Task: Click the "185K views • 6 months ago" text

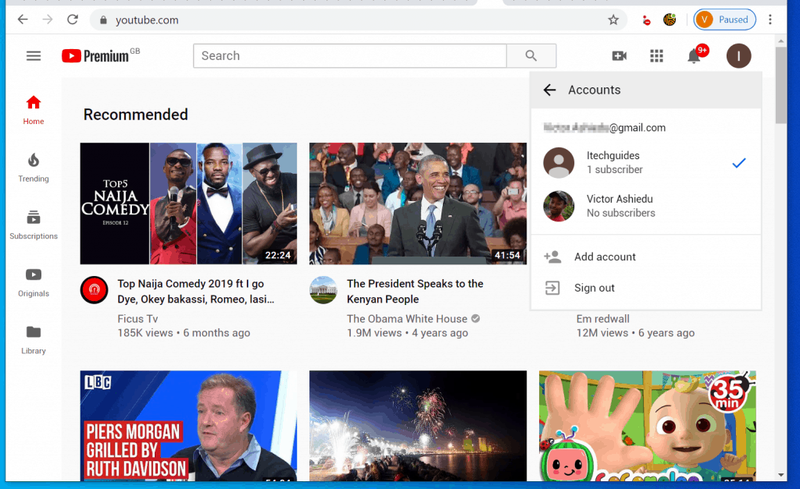Action: pyautogui.click(x=184, y=333)
